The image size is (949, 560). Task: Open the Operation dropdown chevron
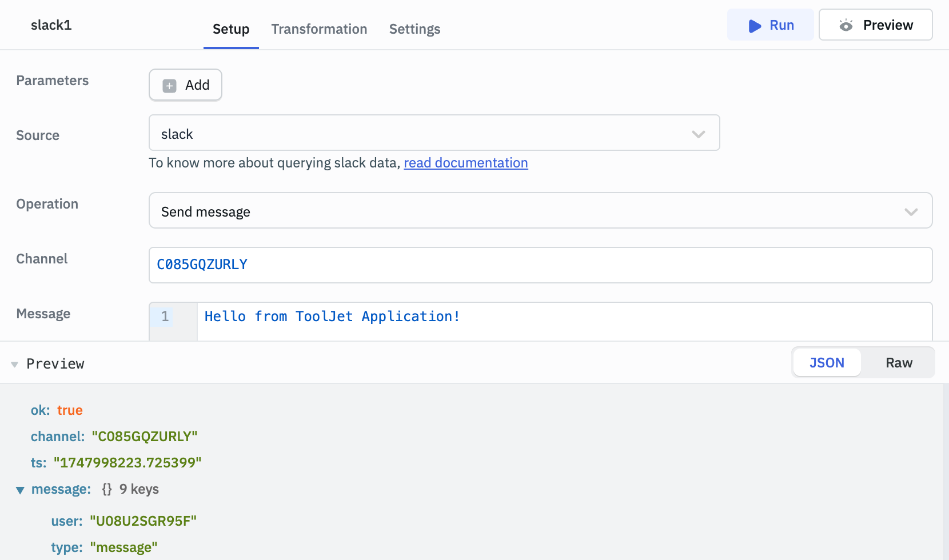[x=911, y=211]
